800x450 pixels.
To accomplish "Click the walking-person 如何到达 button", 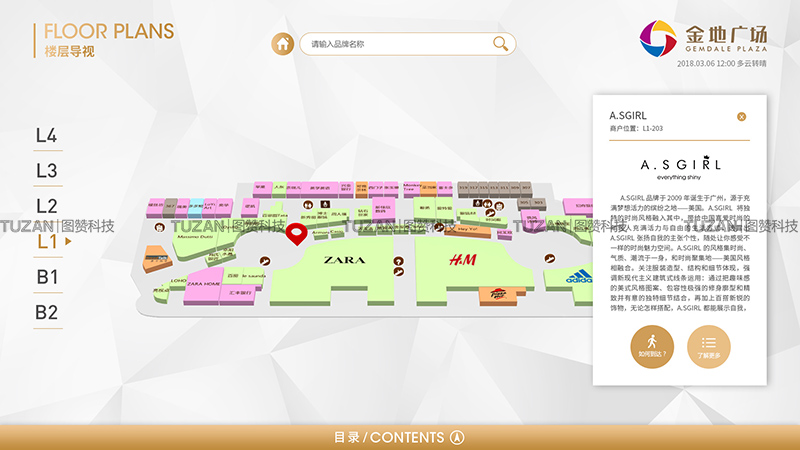I will (x=652, y=346).
